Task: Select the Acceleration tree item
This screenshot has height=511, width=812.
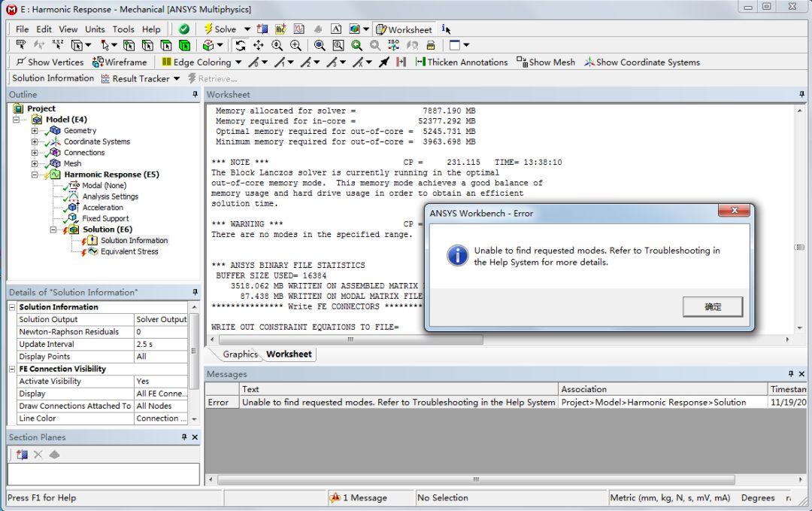Action: tap(102, 207)
